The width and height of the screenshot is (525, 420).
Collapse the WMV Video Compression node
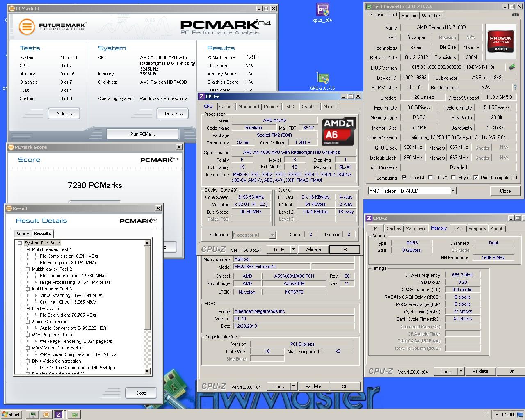tap(28, 348)
